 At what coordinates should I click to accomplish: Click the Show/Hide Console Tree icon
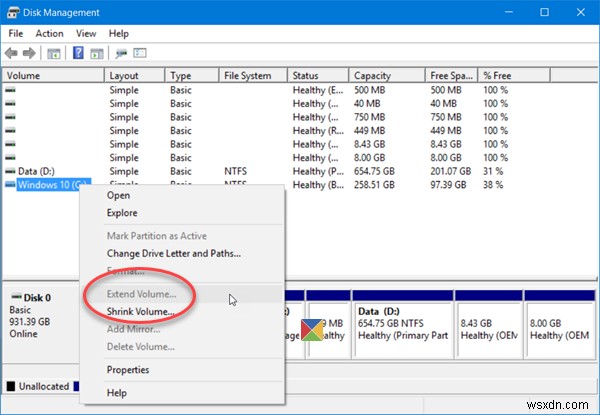click(54, 53)
